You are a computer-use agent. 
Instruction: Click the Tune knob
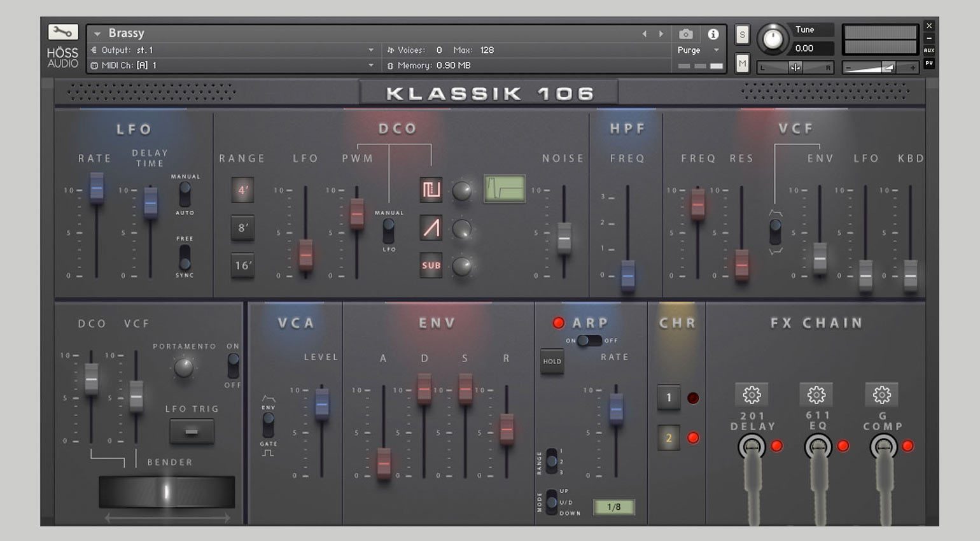[x=773, y=39]
